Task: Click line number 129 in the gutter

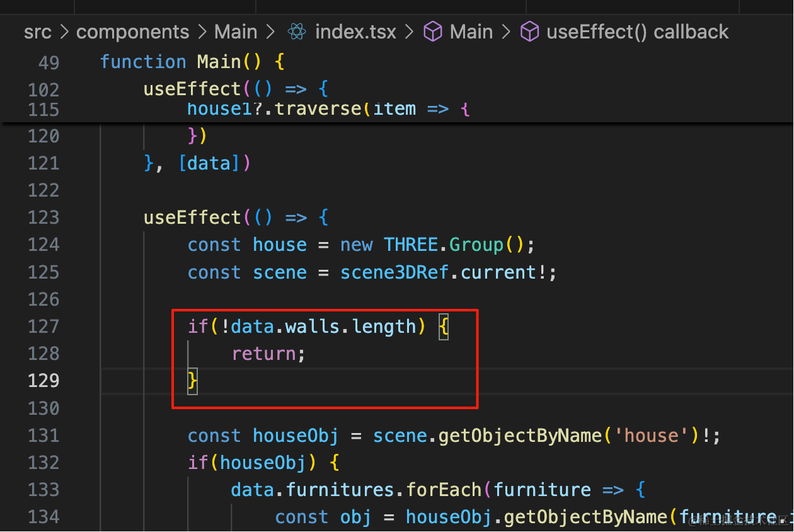Action: [43, 381]
